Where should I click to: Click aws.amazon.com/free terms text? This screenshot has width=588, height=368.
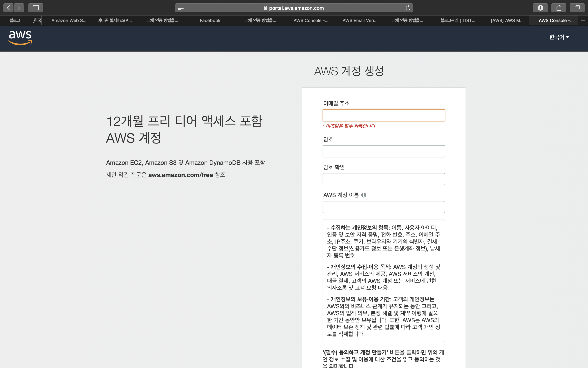tap(180, 175)
